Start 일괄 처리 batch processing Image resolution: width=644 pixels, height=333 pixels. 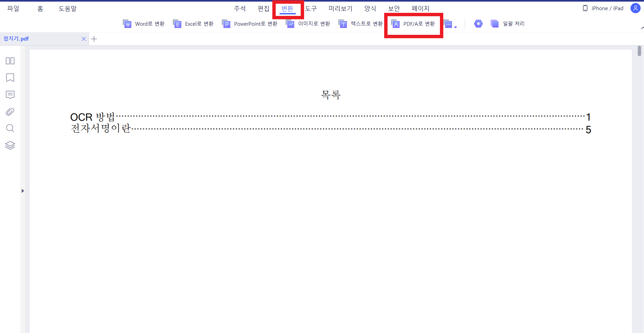[507, 24]
